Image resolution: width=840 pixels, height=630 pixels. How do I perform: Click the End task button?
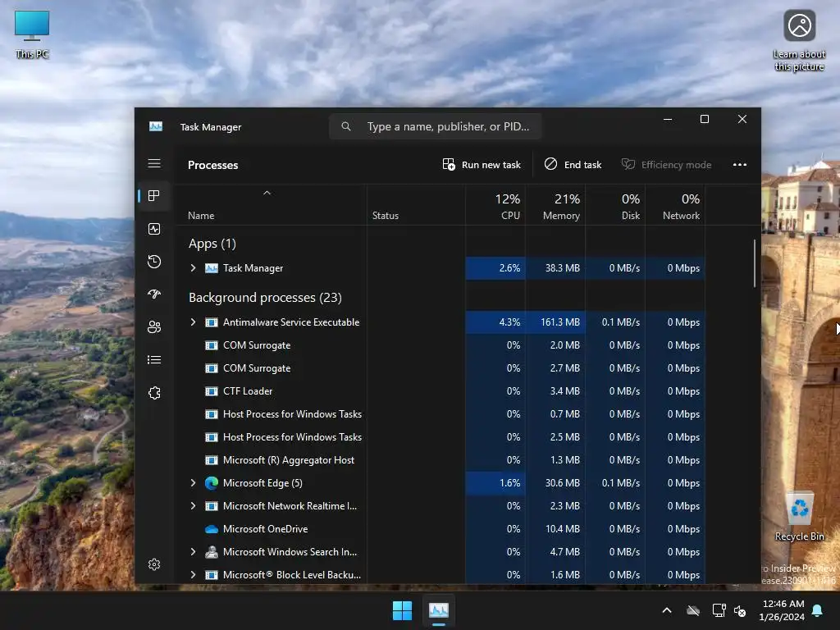pos(573,164)
